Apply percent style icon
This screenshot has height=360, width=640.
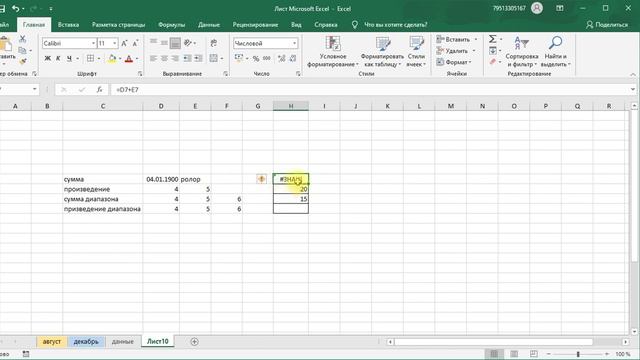(256, 58)
